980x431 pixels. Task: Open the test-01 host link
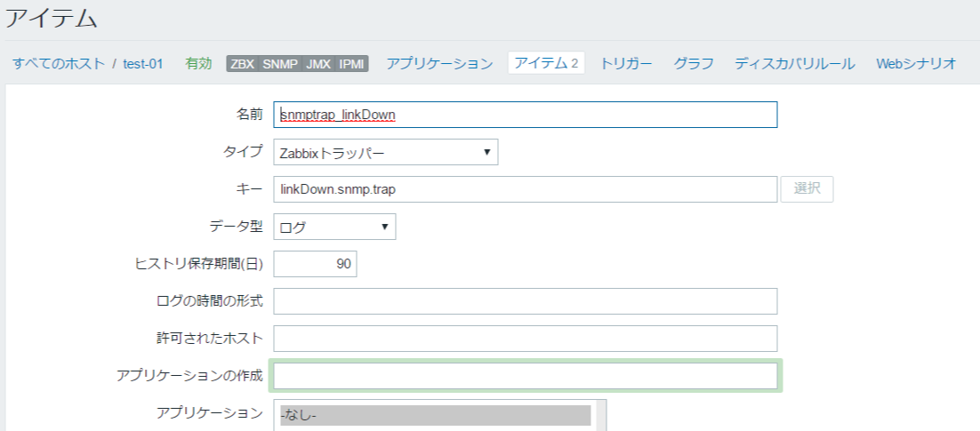143,64
